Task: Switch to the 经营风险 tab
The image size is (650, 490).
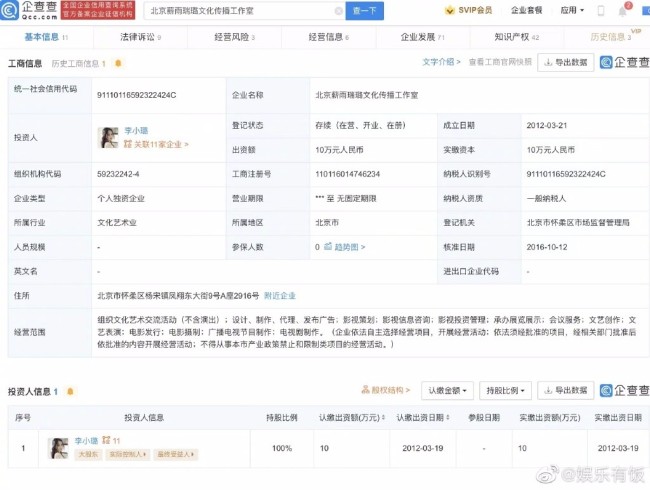Action: click(234, 37)
